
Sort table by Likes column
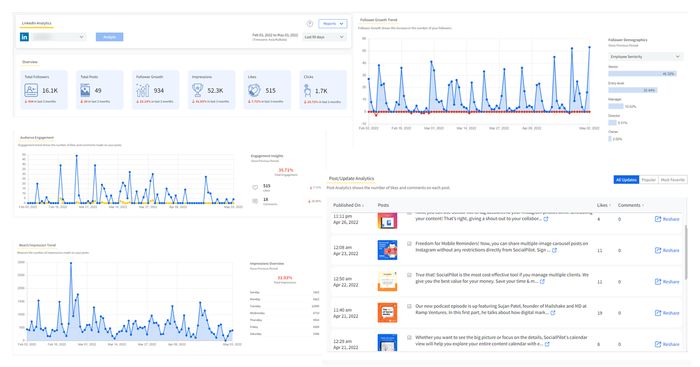click(x=604, y=205)
